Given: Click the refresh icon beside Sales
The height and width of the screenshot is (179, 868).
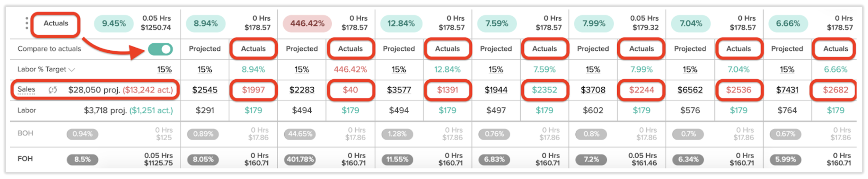Looking at the screenshot, I should [x=53, y=90].
